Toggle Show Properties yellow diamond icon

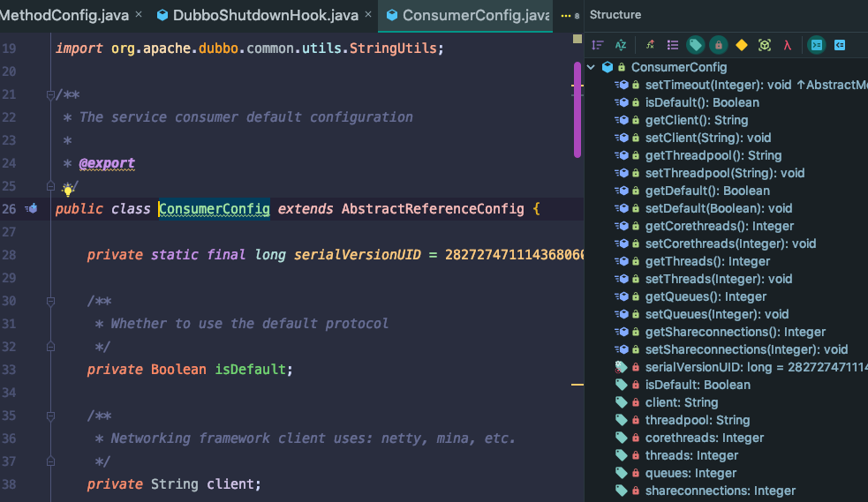[741, 45]
